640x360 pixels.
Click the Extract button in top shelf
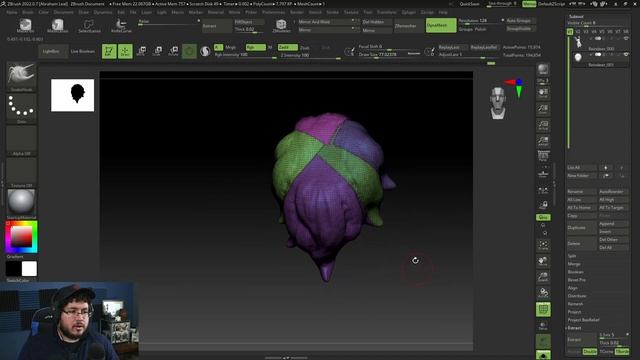[217, 26]
